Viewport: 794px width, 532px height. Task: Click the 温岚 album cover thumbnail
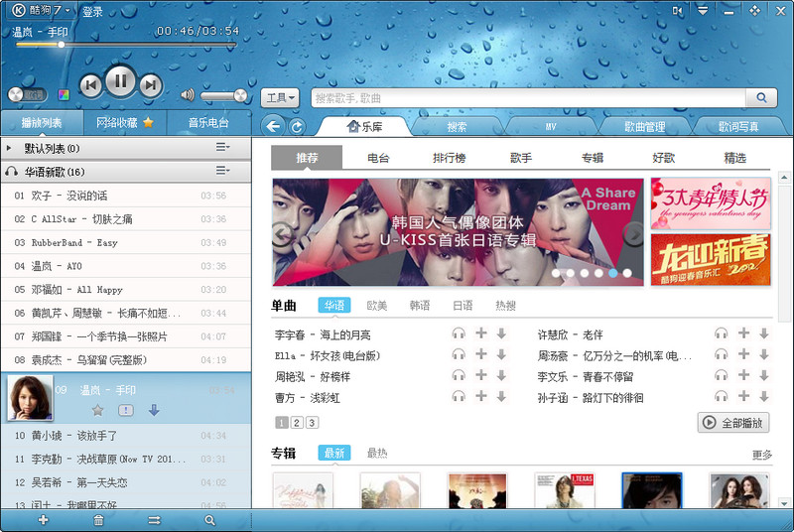(x=30, y=398)
